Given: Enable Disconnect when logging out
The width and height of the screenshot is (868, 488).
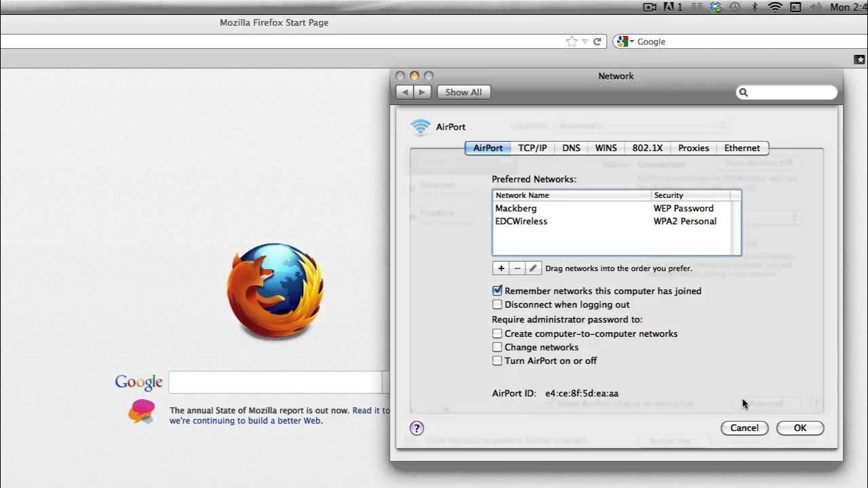Looking at the screenshot, I should (498, 304).
